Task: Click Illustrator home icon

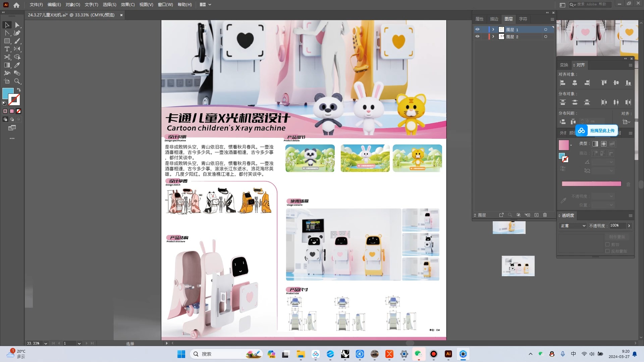Action: tap(16, 5)
